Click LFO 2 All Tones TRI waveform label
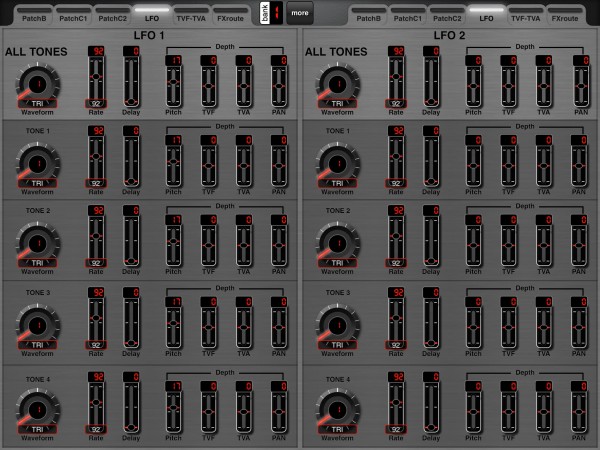Image resolution: width=600 pixels, height=450 pixels. 338,104
